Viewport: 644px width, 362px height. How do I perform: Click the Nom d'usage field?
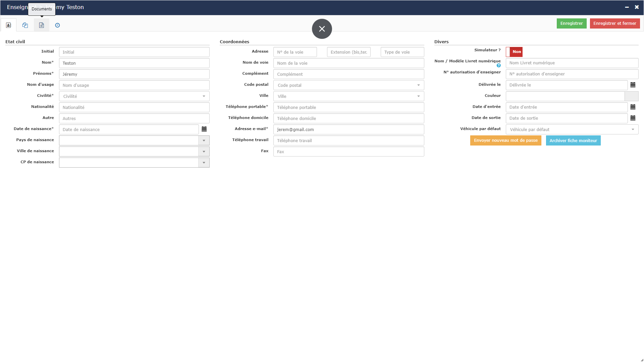(x=134, y=85)
